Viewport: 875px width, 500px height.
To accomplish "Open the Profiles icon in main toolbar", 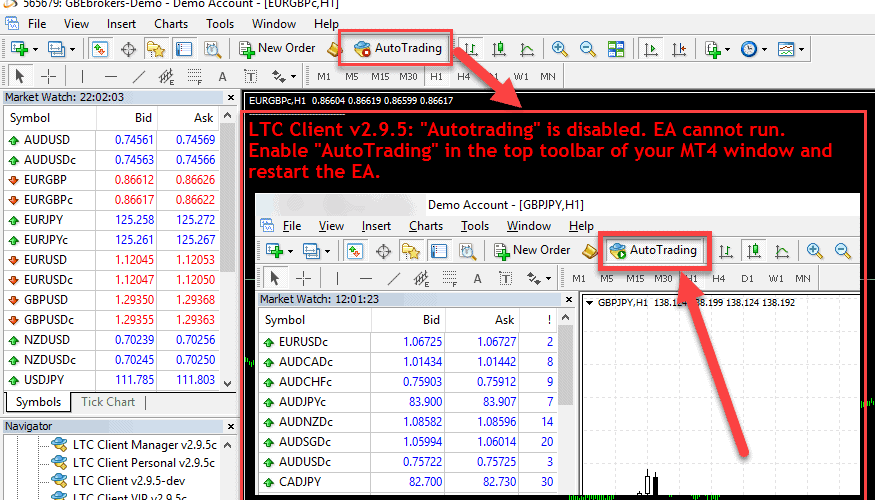I will (x=56, y=49).
